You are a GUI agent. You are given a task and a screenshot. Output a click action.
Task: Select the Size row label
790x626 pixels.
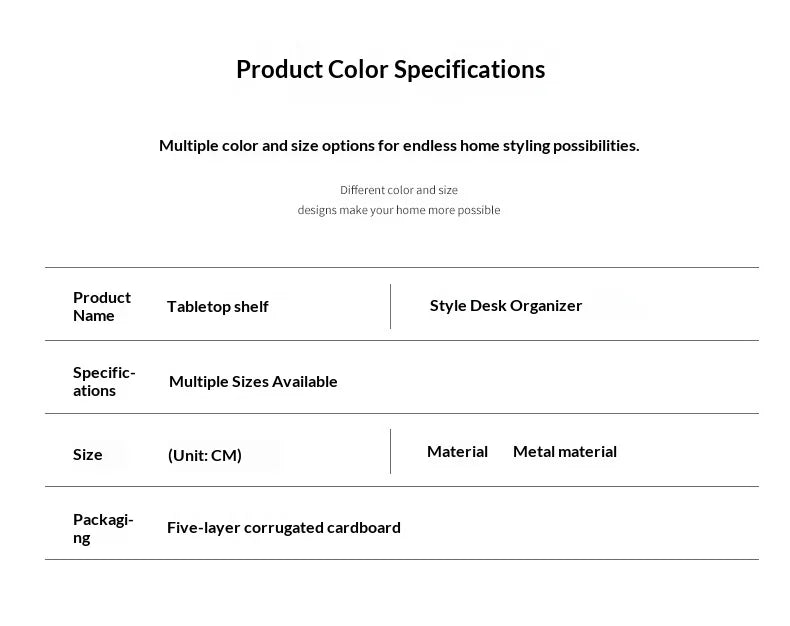88,455
